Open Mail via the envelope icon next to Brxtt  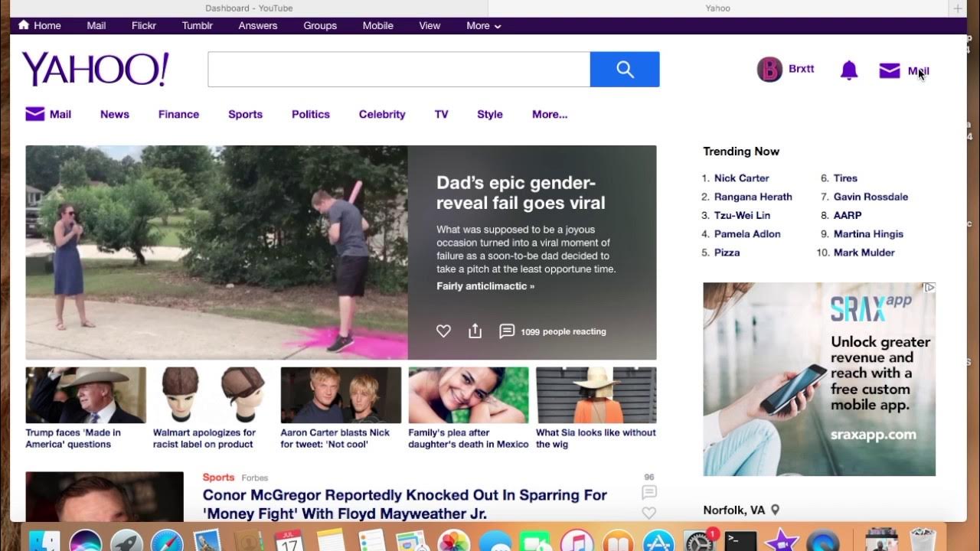click(890, 70)
